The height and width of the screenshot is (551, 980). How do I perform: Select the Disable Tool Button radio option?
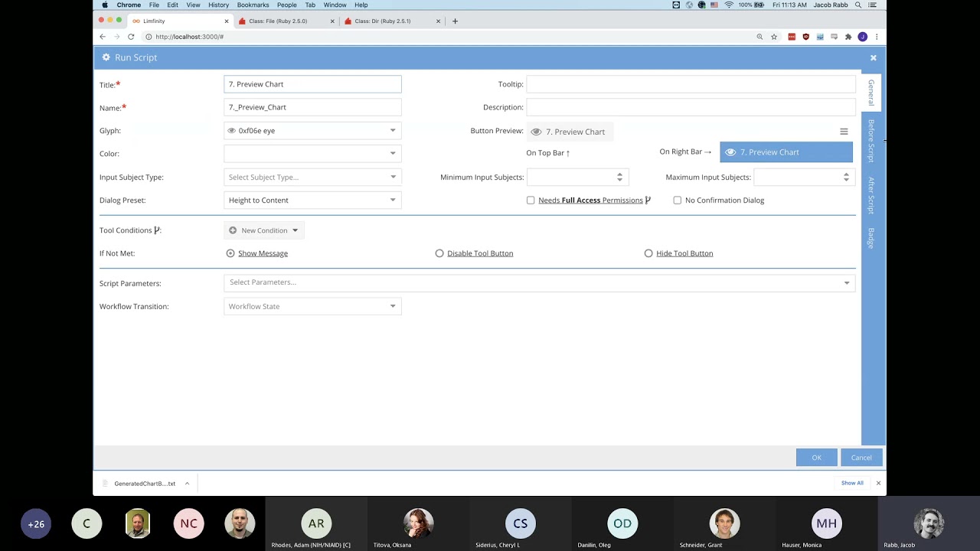coord(439,253)
